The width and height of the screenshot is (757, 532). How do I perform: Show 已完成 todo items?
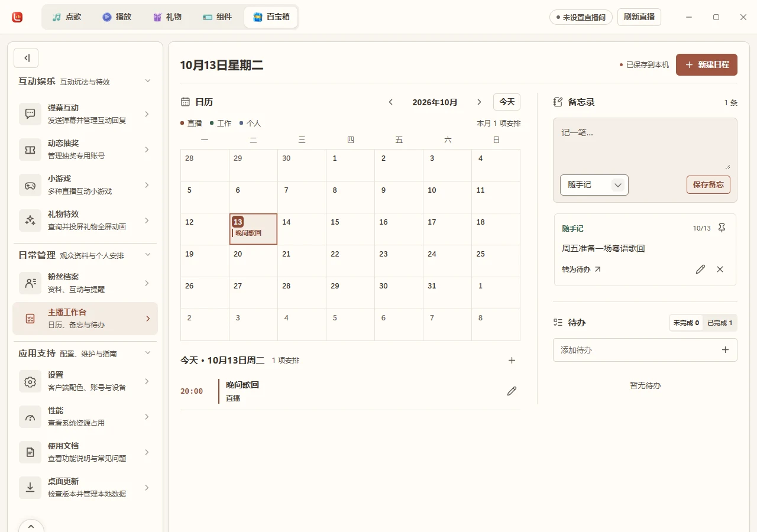(x=720, y=323)
